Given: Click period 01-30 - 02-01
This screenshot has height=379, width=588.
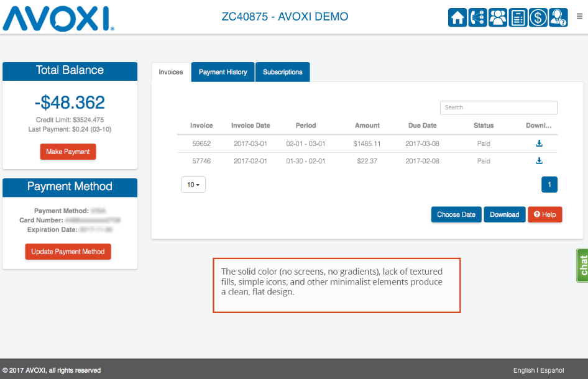Looking at the screenshot, I should click(x=306, y=161).
